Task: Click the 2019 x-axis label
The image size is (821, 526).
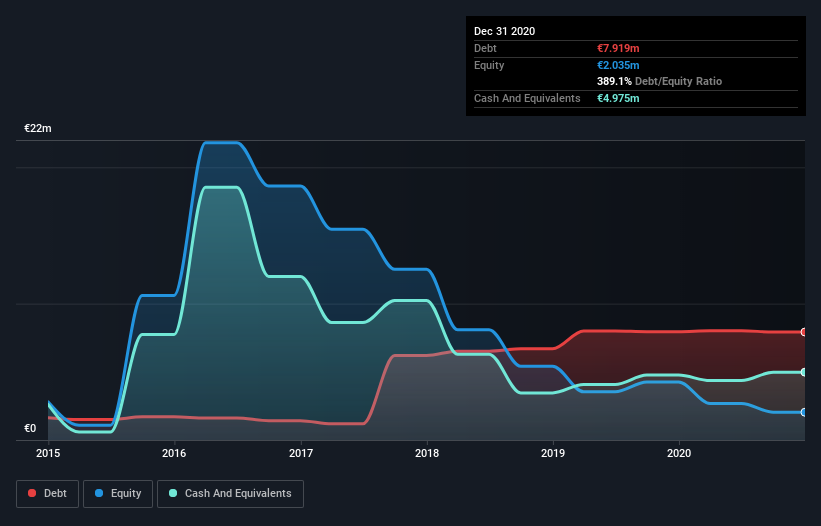Action: click(x=553, y=453)
